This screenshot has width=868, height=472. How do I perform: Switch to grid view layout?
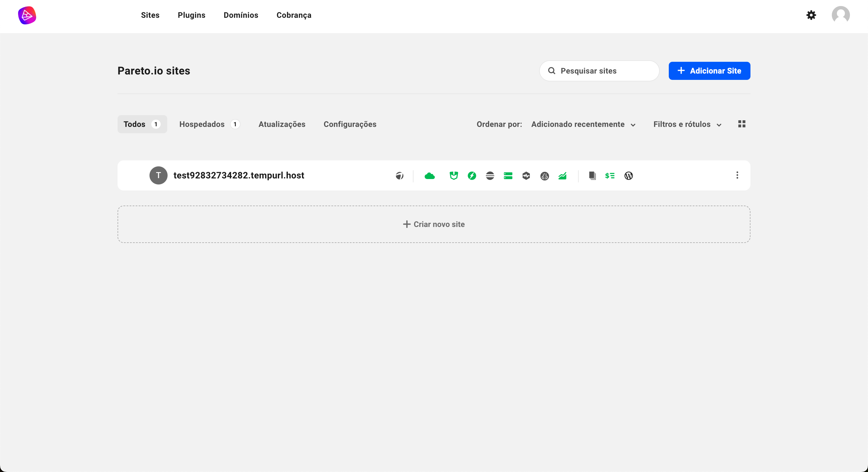(x=741, y=124)
